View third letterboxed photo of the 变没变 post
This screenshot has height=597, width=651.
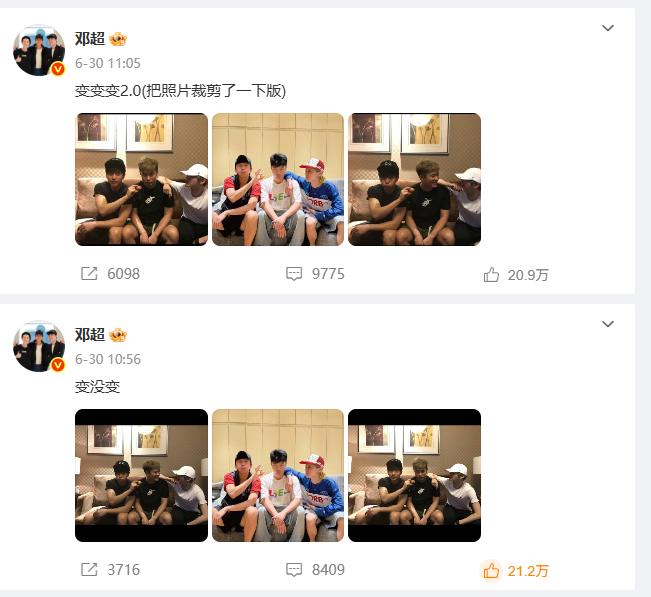pyautogui.click(x=414, y=475)
